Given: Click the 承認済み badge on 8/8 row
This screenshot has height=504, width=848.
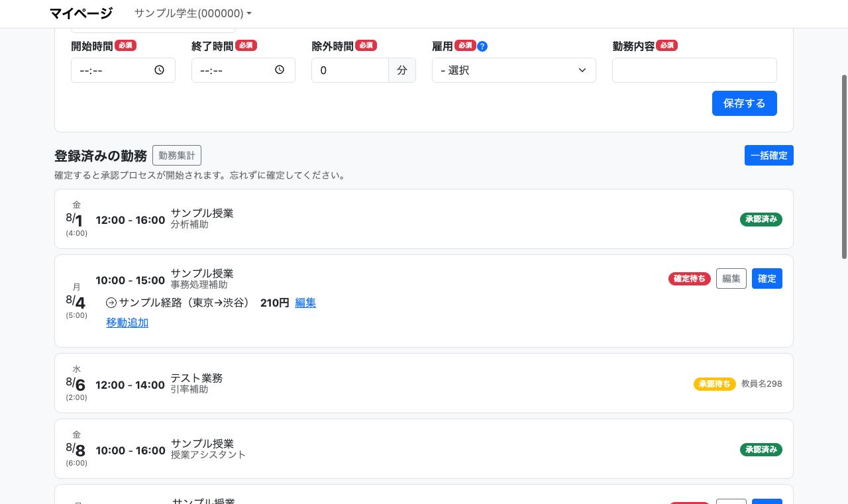Looking at the screenshot, I should [x=761, y=450].
